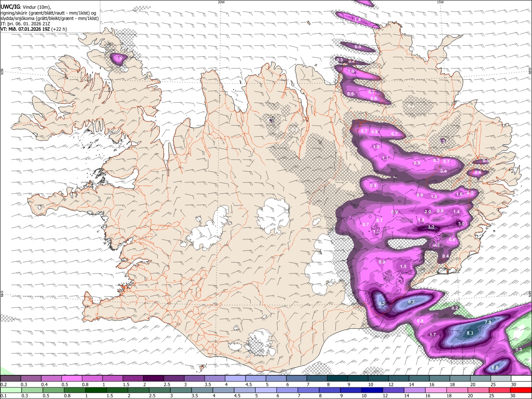
Task: Click the 1.1 snowfall value on the map
Action: [x=385, y=158]
